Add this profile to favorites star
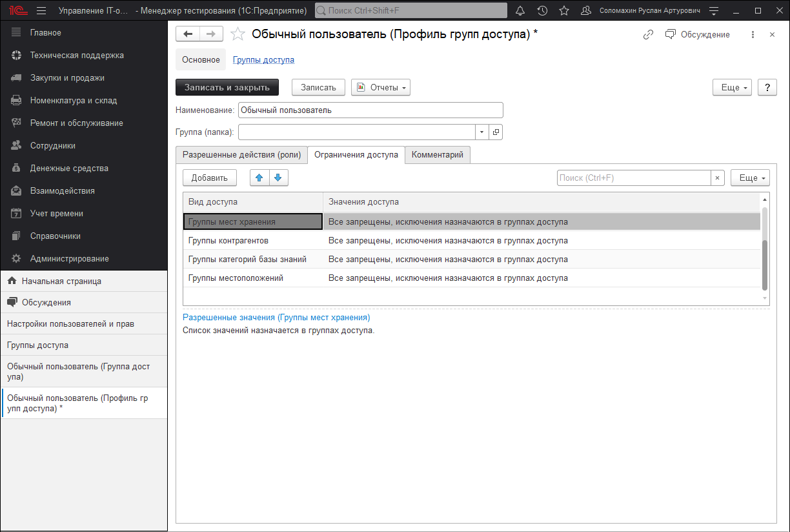Screen dimensions: 790x532 point(238,35)
